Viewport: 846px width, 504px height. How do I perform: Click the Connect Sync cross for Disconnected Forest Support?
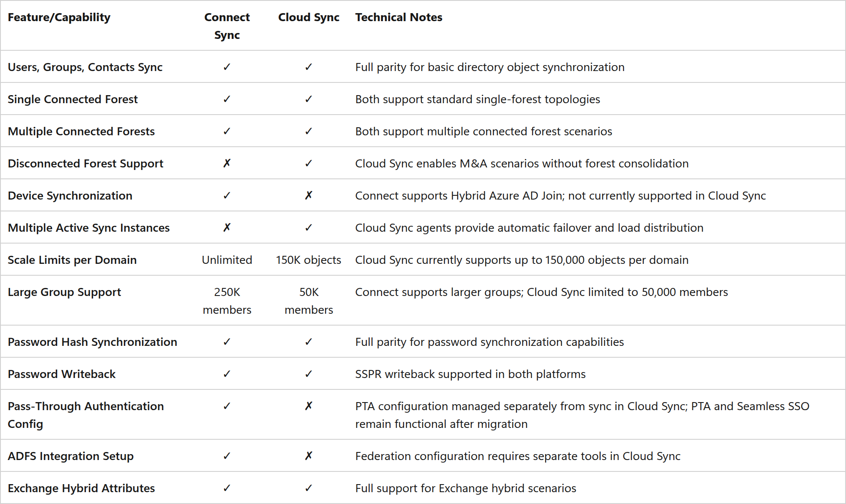click(x=227, y=163)
